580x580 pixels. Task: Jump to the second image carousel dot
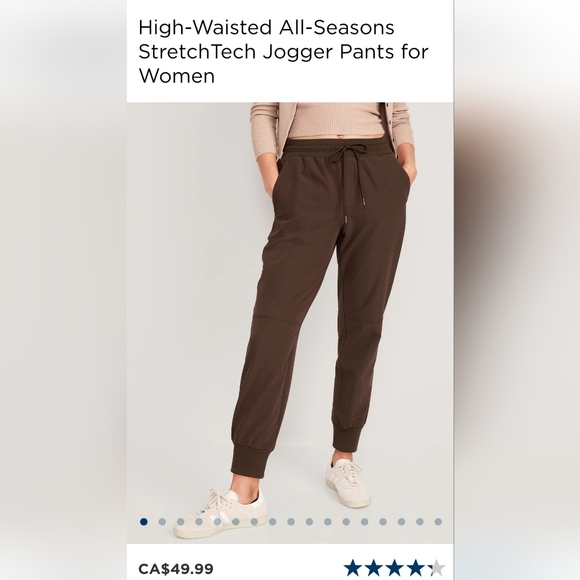[x=162, y=522]
